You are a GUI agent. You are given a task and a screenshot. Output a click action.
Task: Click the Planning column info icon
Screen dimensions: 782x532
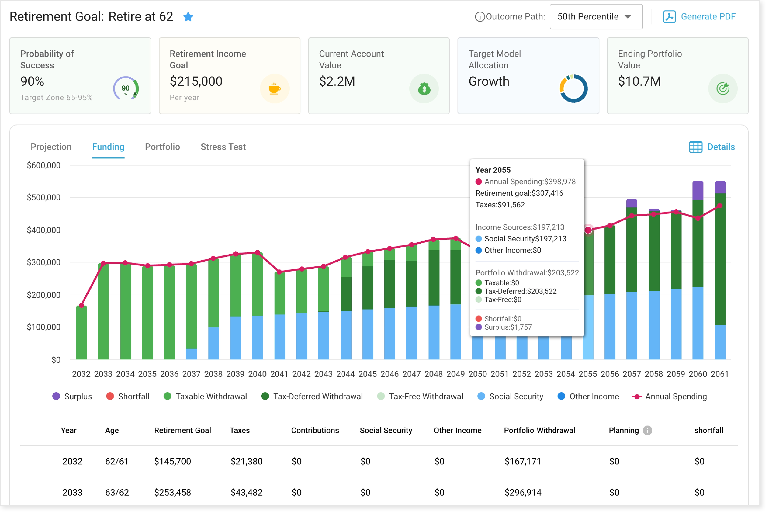(647, 430)
